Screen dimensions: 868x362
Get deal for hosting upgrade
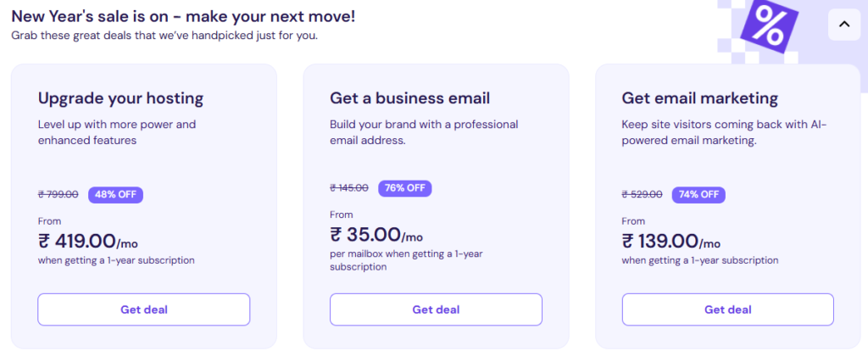pos(143,309)
